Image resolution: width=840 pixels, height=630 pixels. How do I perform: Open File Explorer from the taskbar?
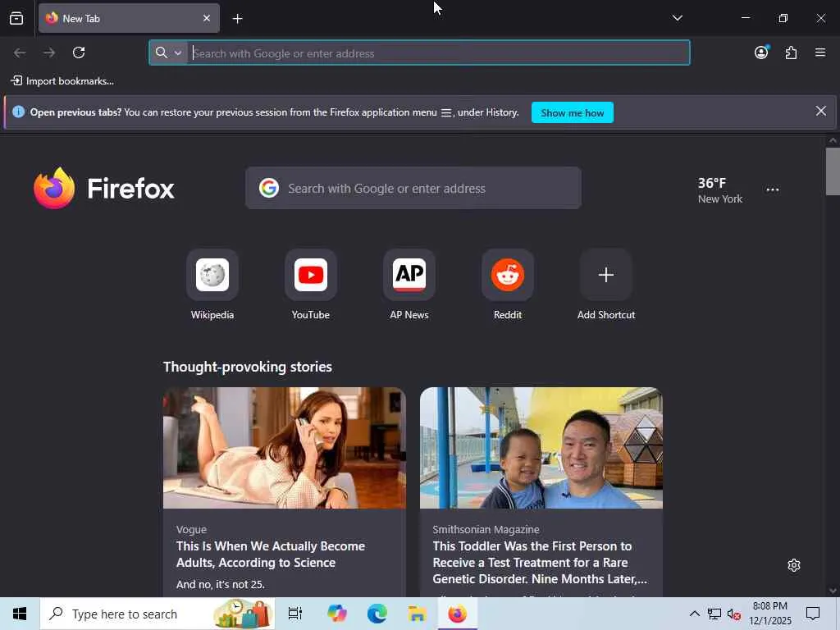click(417, 614)
